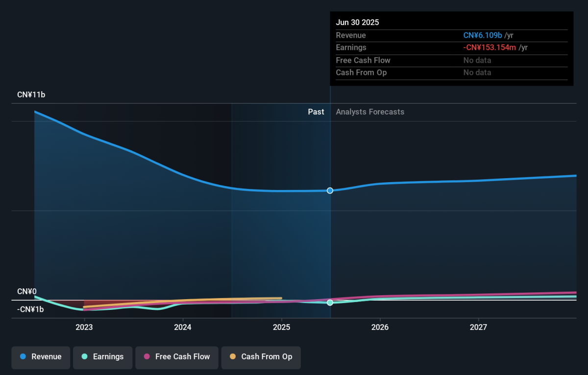The image size is (588, 375).
Task: Click the Analysts Forecasts label
Action: 370,112
